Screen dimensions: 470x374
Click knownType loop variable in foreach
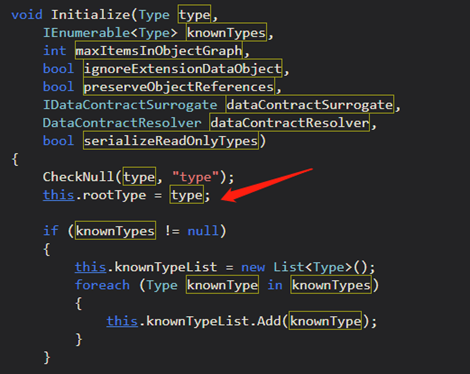[222, 284]
